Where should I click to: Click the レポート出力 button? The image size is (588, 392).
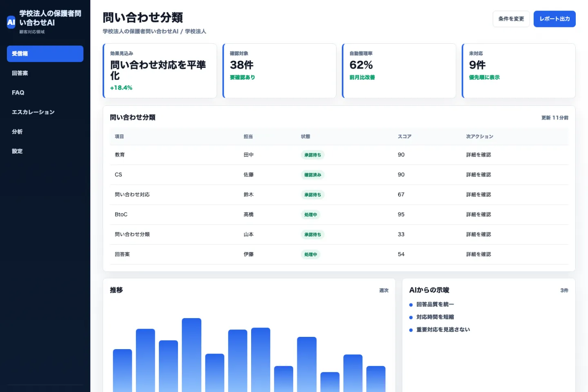point(555,19)
